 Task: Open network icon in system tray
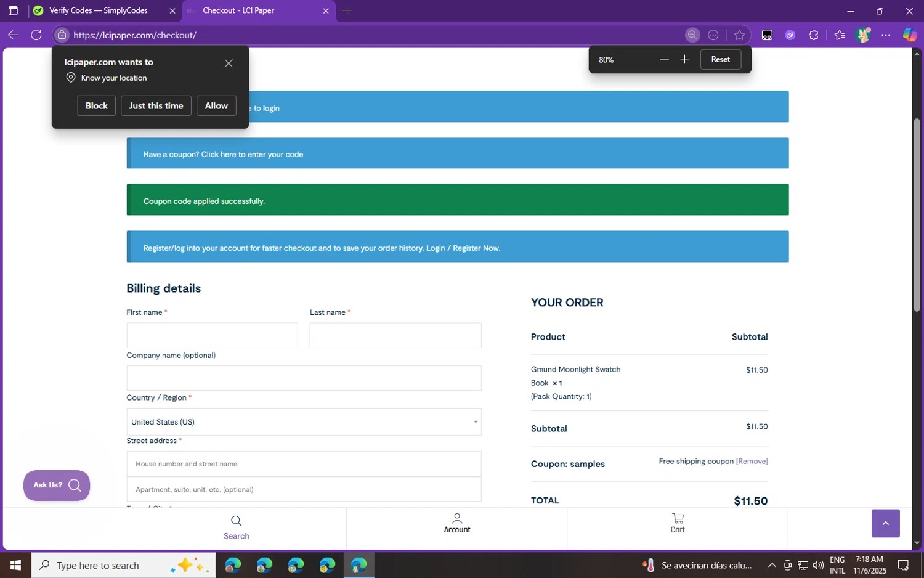click(x=803, y=565)
